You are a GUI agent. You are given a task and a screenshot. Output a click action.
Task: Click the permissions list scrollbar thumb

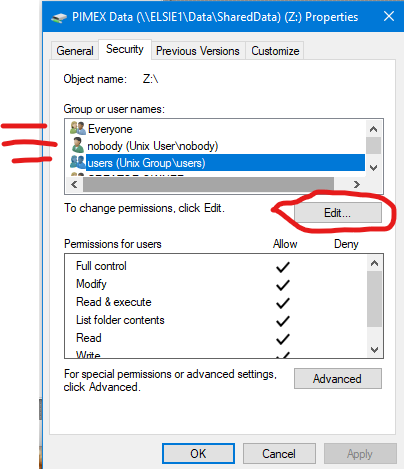coord(375,299)
